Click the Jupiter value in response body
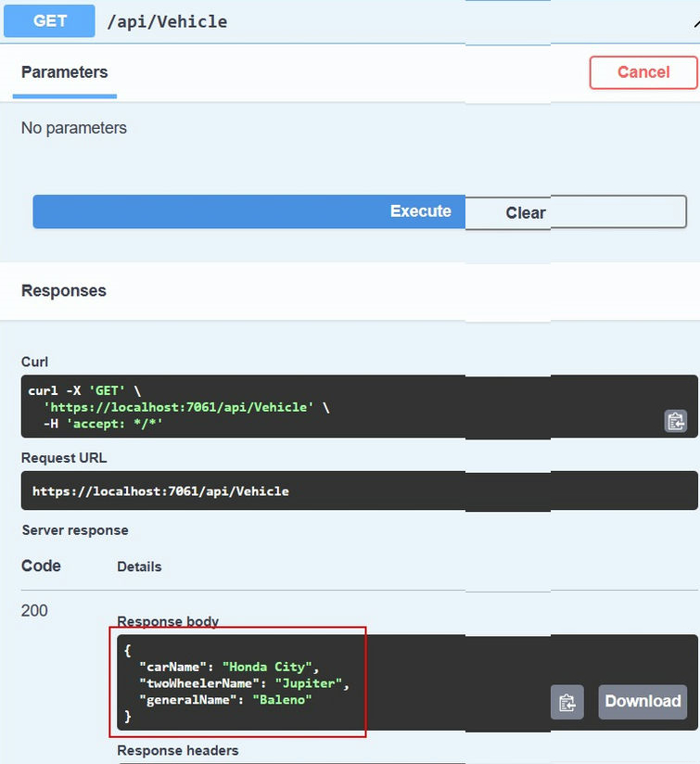The image size is (700, 764). [x=309, y=683]
